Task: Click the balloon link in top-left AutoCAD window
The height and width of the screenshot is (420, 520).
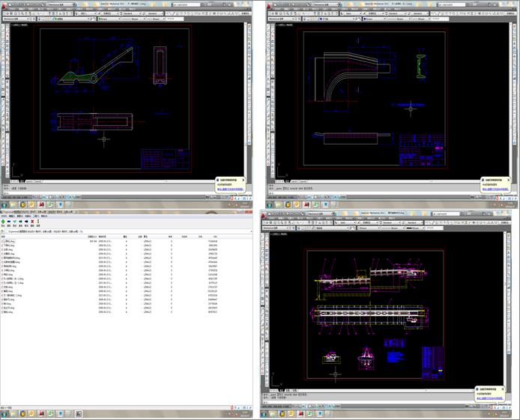Action: click(x=230, y=189)
